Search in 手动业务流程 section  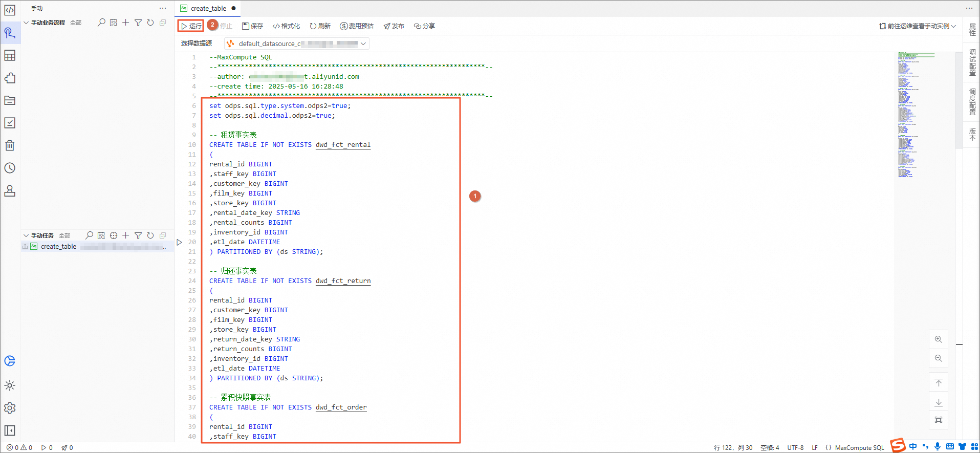(101, 23)
